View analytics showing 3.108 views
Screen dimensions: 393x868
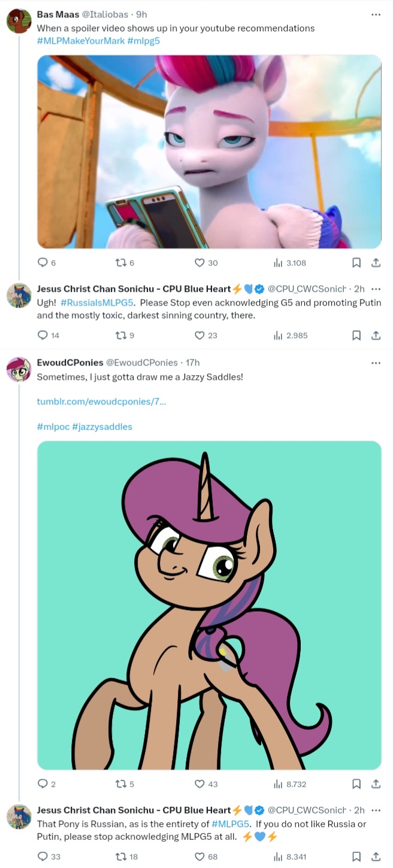coord(290,262)
